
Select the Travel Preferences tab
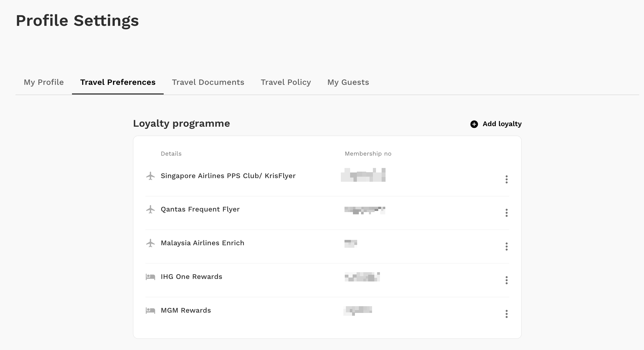(118, 82)
